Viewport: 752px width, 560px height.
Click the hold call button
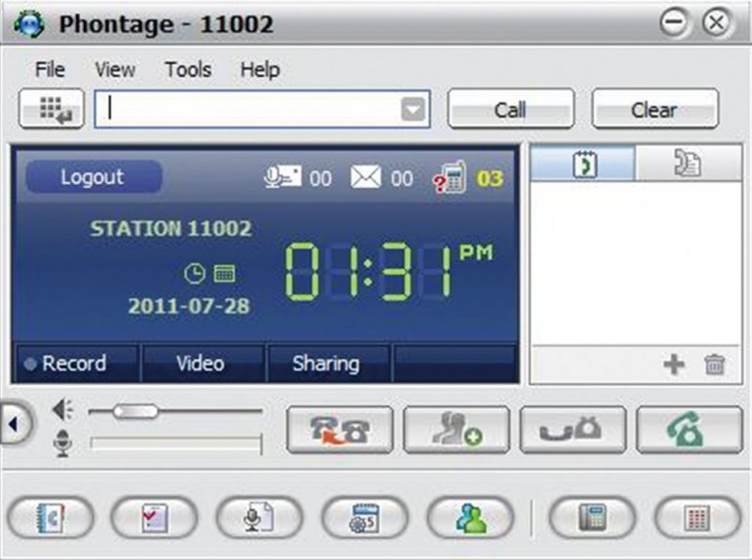tap(572, 429)
